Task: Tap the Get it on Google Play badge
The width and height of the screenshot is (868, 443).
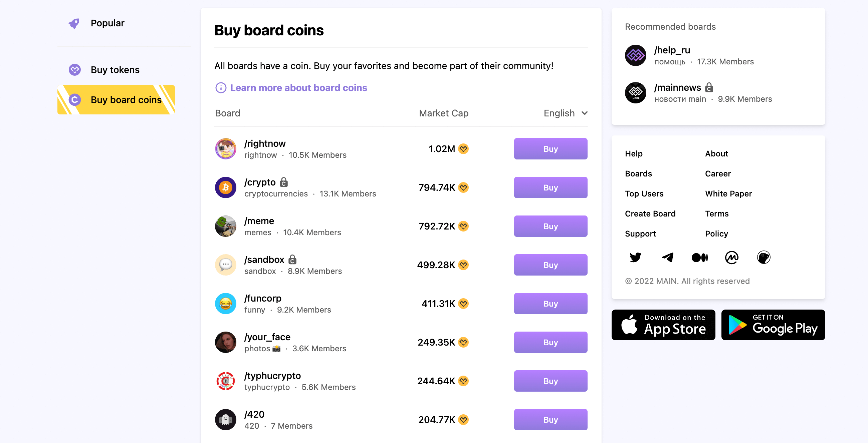Action: (x=773, y=325)
